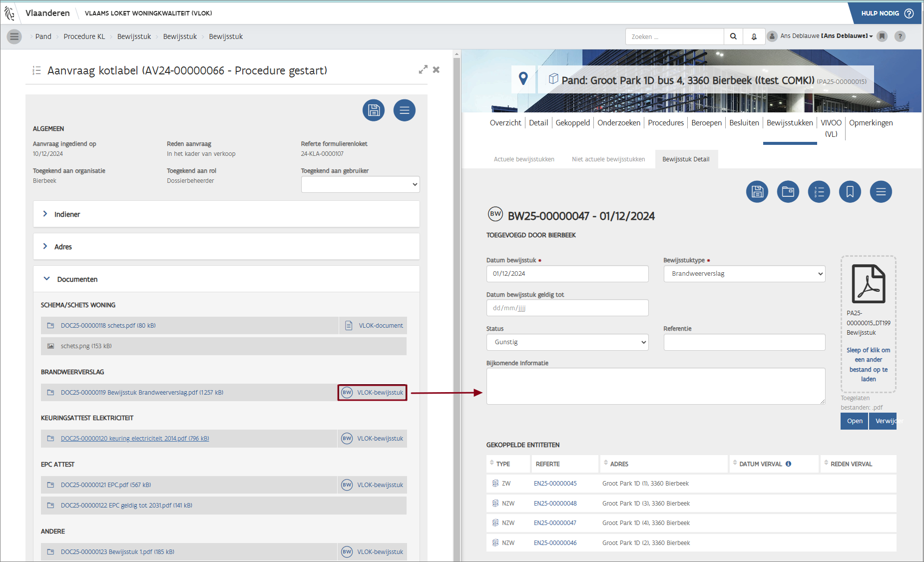Screen dimensions: 924x562
Task: Open the Niet actuele bewijsstukken tab
Action: tap(608, 159)
